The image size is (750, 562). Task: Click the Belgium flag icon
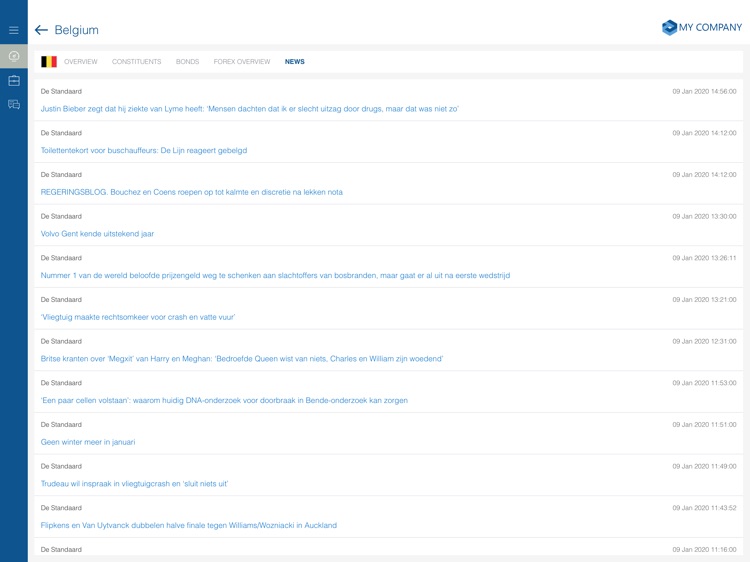point(49,62)
